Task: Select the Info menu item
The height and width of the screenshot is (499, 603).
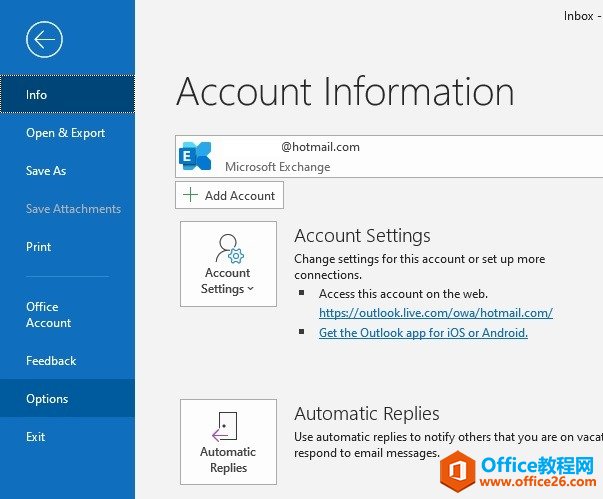Action: (67, 95)
